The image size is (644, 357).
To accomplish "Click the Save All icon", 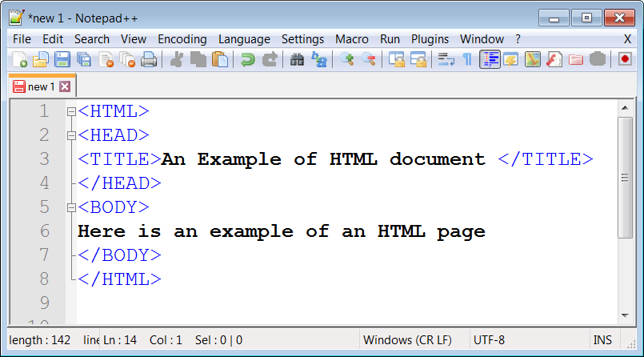I will coord(84,59).
